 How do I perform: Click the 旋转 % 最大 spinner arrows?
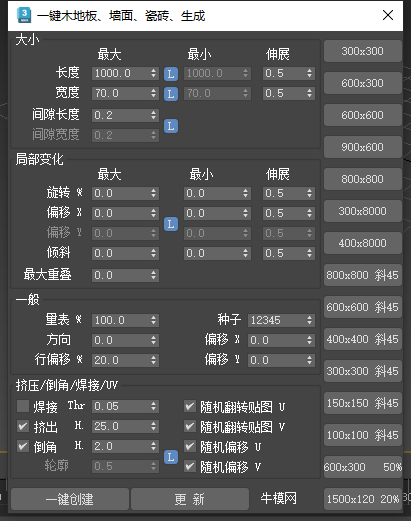point(153,193)
